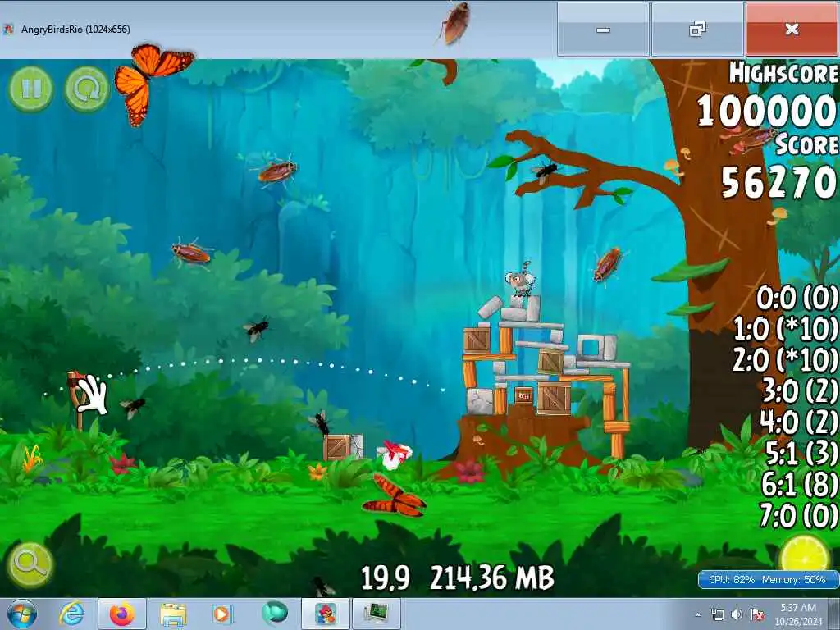Click the wooden crate on the grass
840x630 pixels.
pos(339,447)
